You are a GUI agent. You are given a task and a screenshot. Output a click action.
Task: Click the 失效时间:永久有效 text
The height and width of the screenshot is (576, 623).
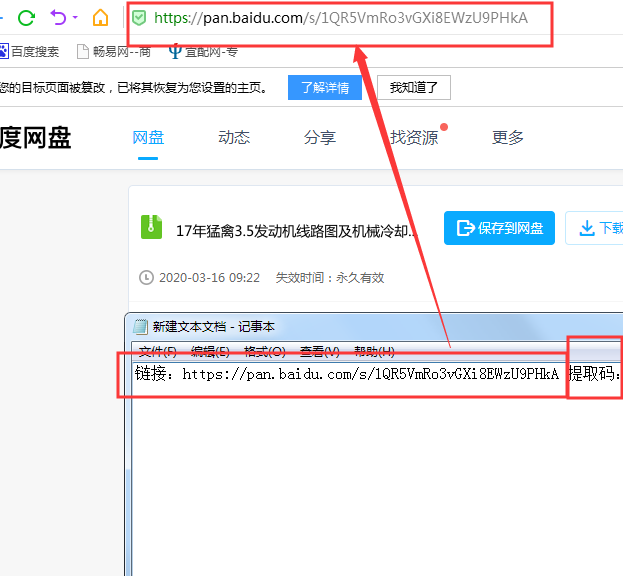pos(330,278)
